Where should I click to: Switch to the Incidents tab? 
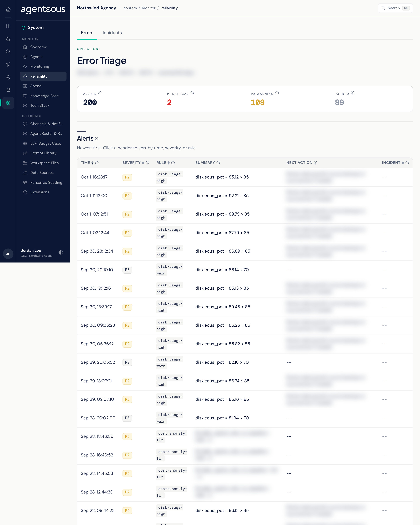point(112,33)
